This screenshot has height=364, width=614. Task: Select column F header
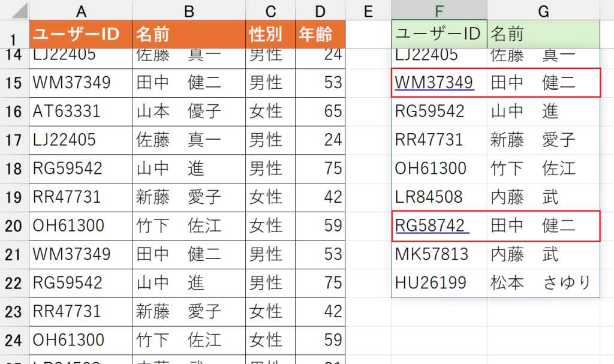pos(438,9)
